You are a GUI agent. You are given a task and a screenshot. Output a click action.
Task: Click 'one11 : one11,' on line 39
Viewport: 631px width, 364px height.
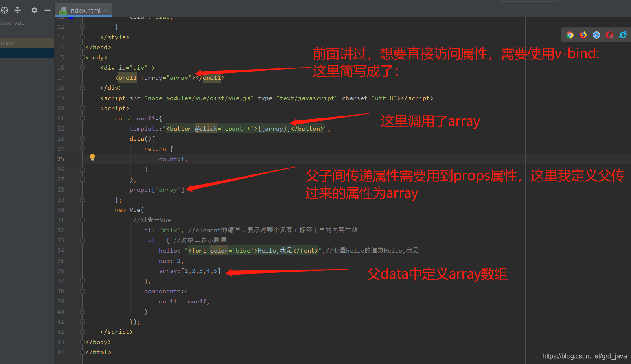[x=184, y=301]
